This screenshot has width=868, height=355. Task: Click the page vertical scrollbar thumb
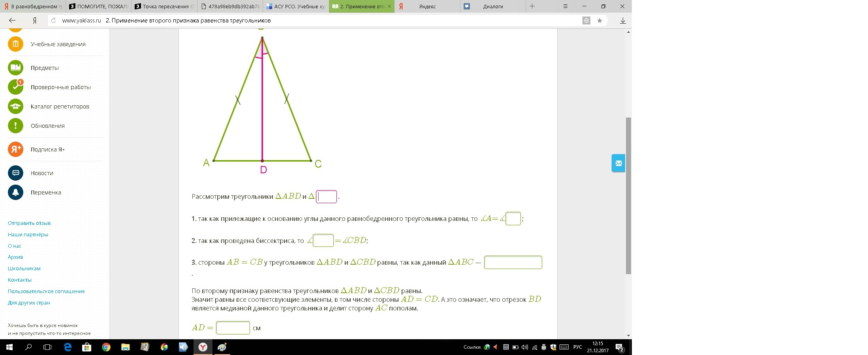coord(628,196)
